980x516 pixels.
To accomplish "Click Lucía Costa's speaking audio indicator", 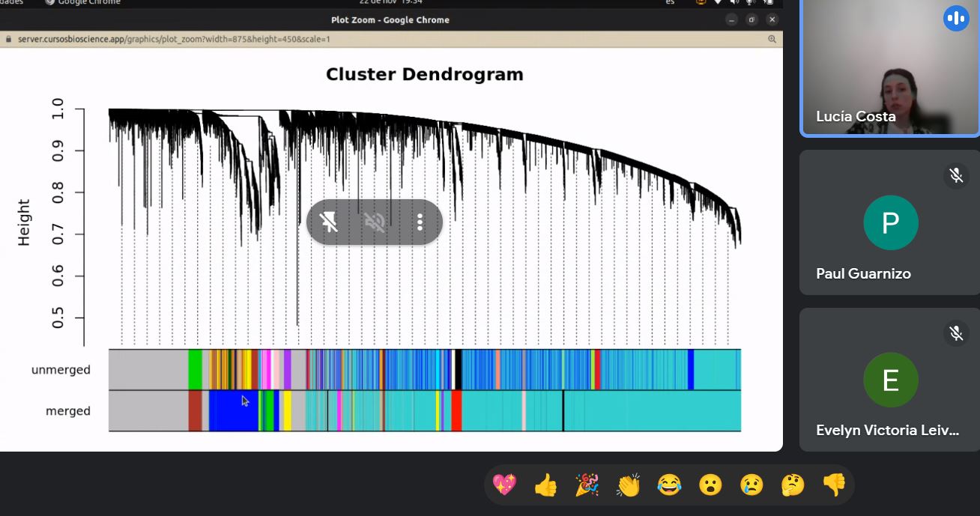I will click(x=956, y=17).
